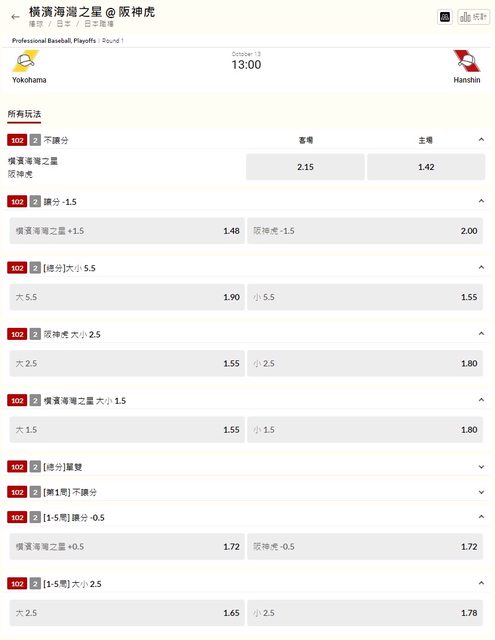Select the 所有玩法 tab
Image resolution: width=495 pixels, height=640 pixels.
(x=24, y=114)
